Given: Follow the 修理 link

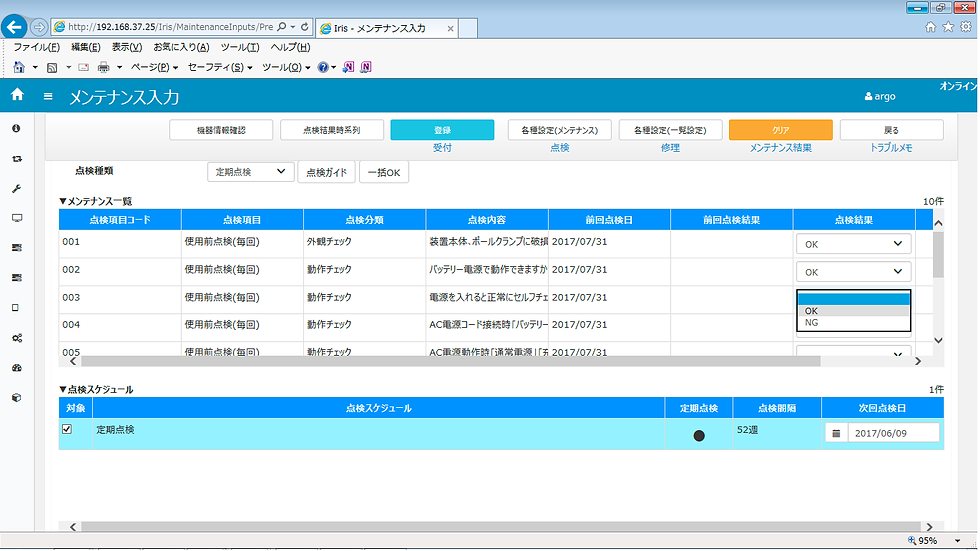Looking at the screenshot, I should pos(670,147).
